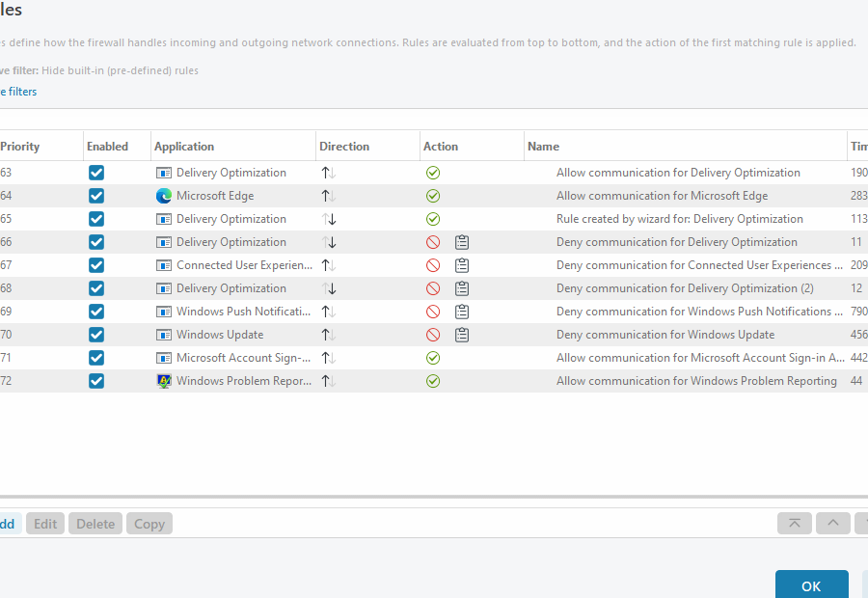Image resolution: width=868 pixels, height=598 pixels.
Task: Toggle Enabled checkbox for rule priority 68
Action: click(96, 288)
